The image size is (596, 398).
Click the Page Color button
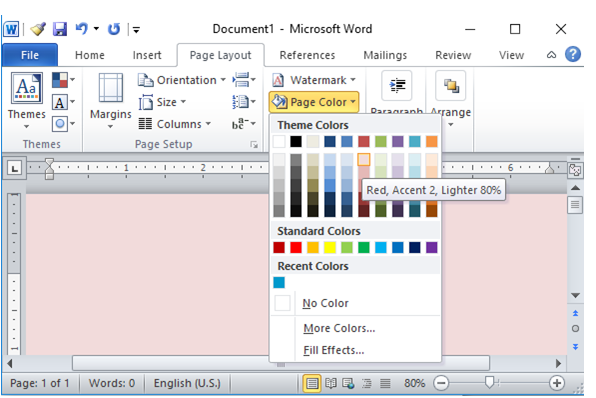tap(314, 102)
